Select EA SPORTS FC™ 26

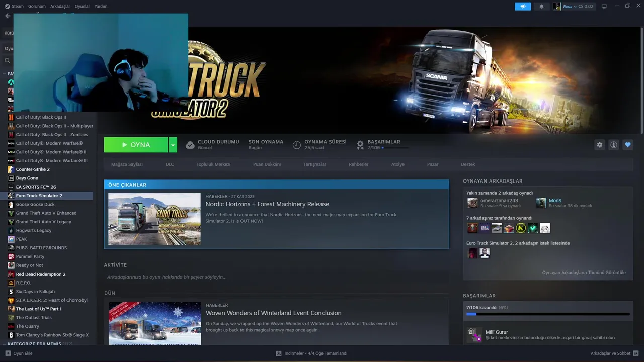(x=36, y=187)
